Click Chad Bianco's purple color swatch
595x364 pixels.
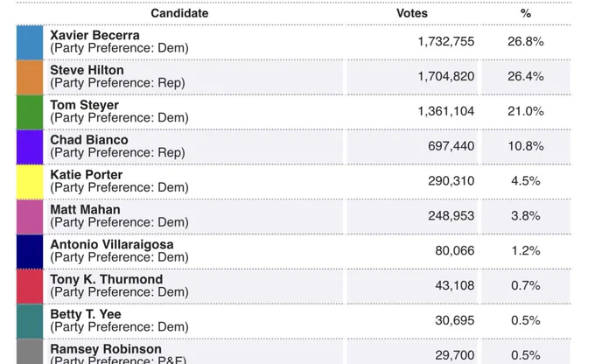point(30,147)
